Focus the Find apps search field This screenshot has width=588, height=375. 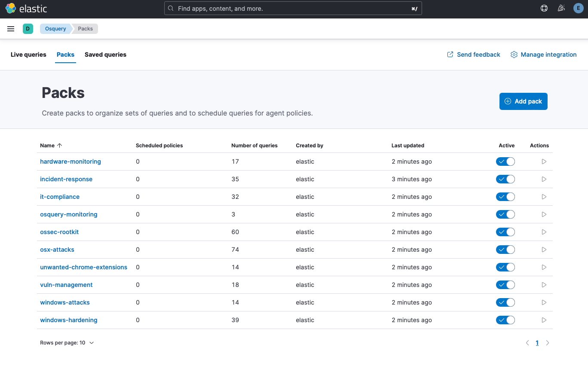293,9
